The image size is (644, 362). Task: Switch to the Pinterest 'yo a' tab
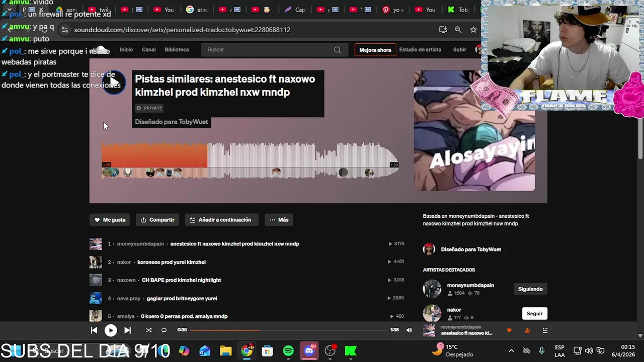click(394, 10)
